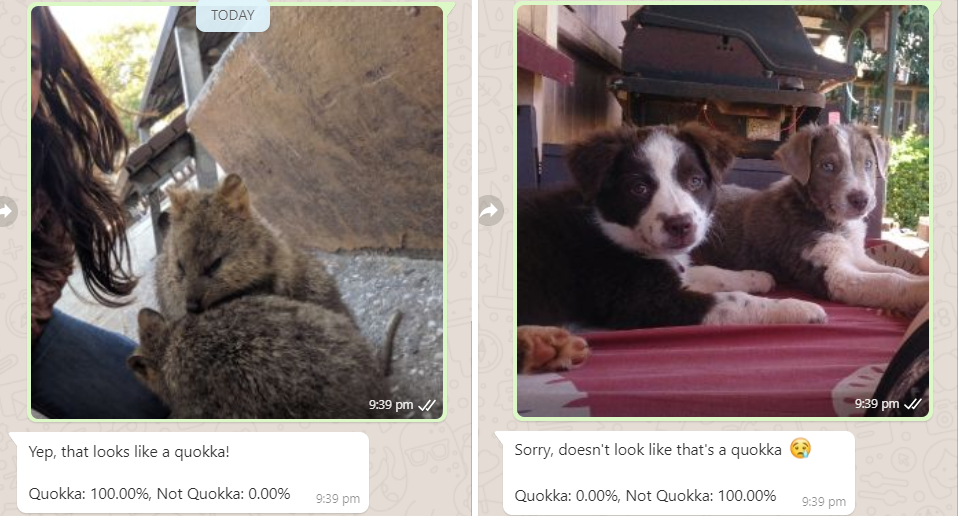Click the 9:39 pm timestamp on the quokka photo

(391, 405)
